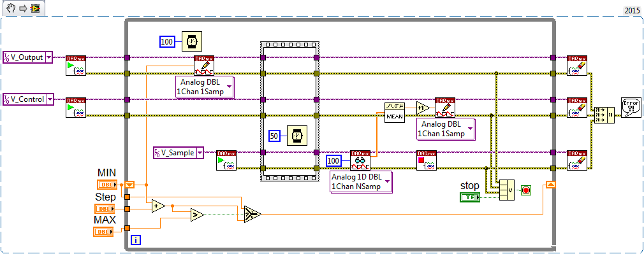The width and height of the screenshot is (644, 254).
Task: Click the stop boolean TF terminal
Action: click(469, 197)
